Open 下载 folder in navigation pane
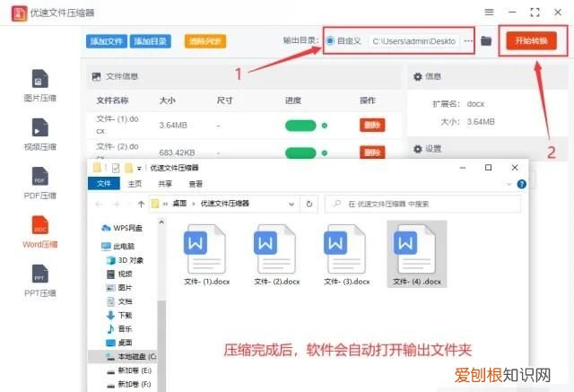Image resolution: width=574 pixels, height=392 pixels. (119, 315)
